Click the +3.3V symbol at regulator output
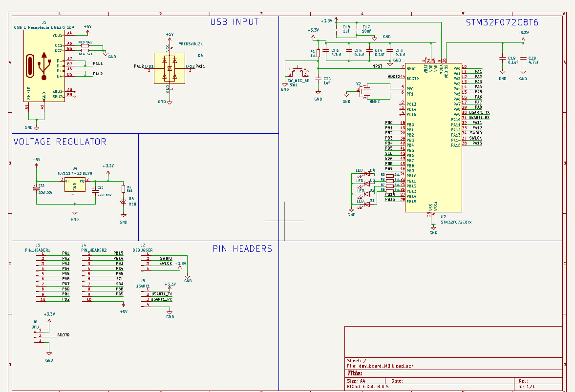The image size is (575, 392). click(108, 169)
